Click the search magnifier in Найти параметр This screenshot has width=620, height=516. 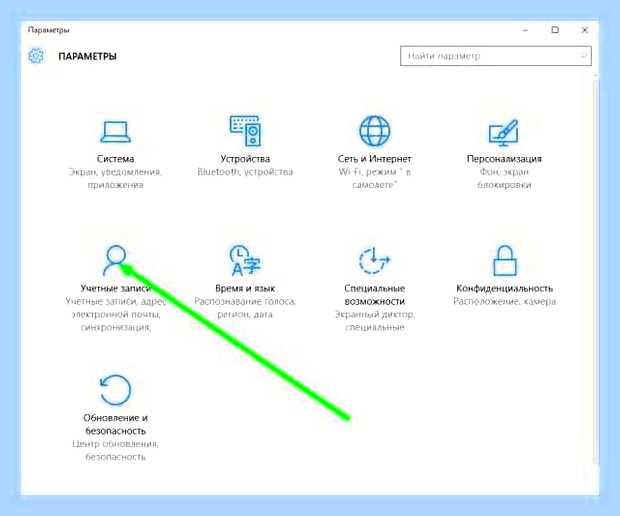click(583, 56)
